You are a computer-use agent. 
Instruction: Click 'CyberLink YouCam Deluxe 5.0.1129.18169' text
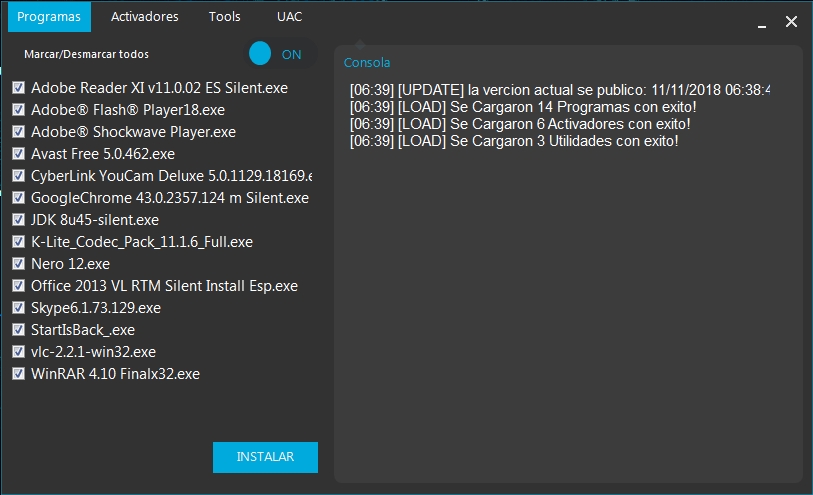click(x=172, y=176)
